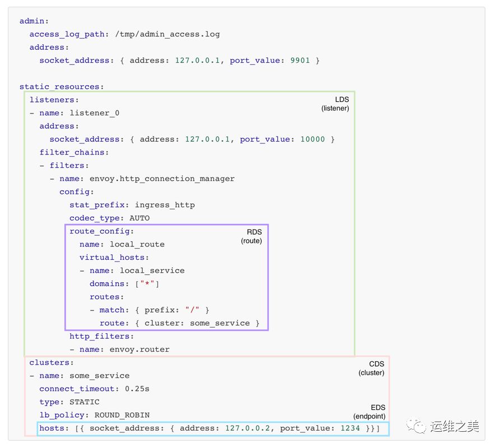
Task: Click the 'domains: ["*"]' line
Action: (124, 284)
